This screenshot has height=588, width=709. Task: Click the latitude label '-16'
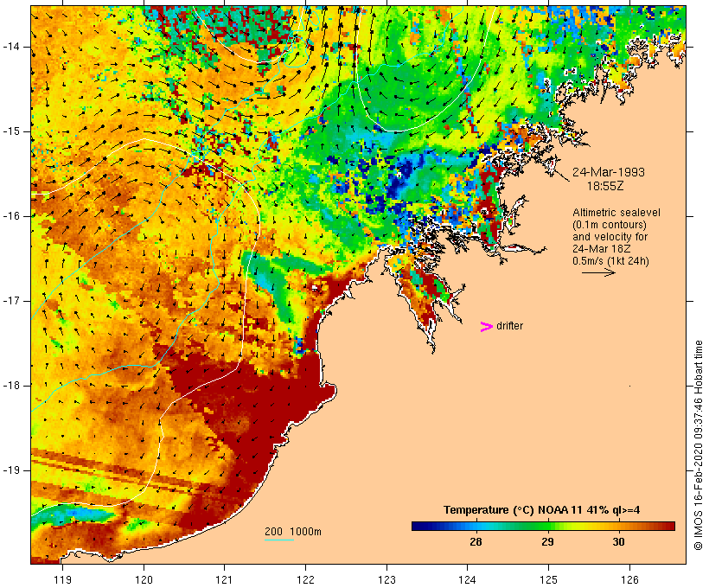pyautogui.click(x=11, y=216)
